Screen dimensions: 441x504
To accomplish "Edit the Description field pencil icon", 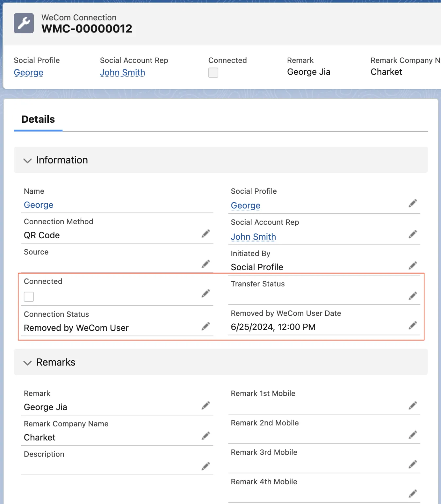I will pos(206,466).
